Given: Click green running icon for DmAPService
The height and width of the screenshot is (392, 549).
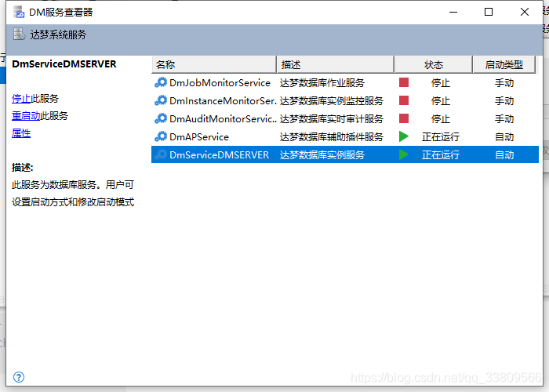Looking at the screenshot, I should 404,136.
